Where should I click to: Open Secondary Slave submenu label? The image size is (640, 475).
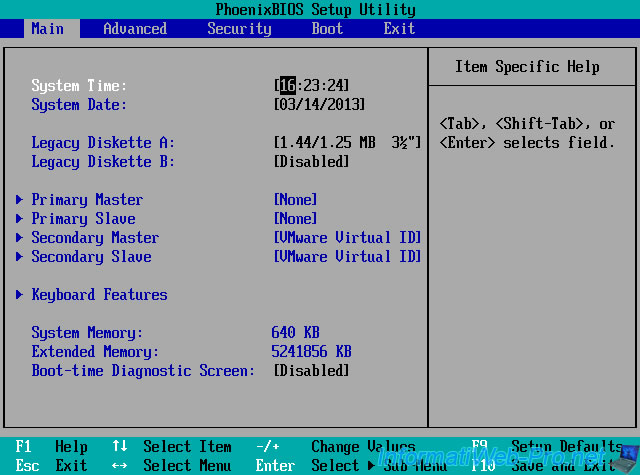[x=91, y=256]
